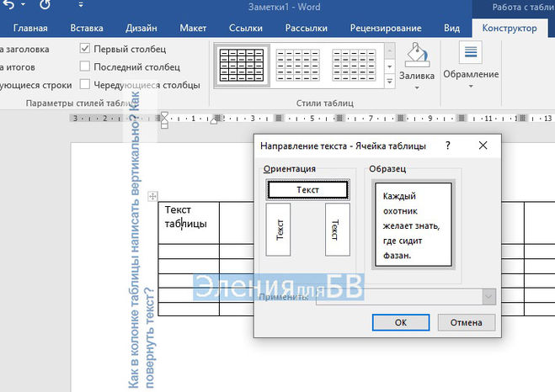Select the first bordered table style thumbnail
Screen dimensions: 555x392
(x=242, y=66)
